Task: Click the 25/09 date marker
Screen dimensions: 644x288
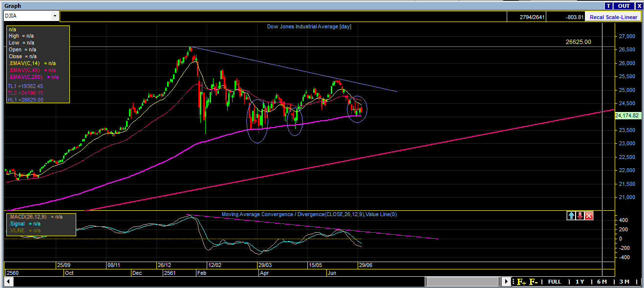Action: (64, 265)
